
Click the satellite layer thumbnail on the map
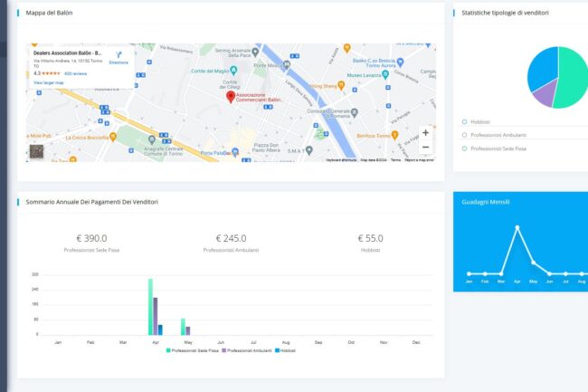pos(36,151)
